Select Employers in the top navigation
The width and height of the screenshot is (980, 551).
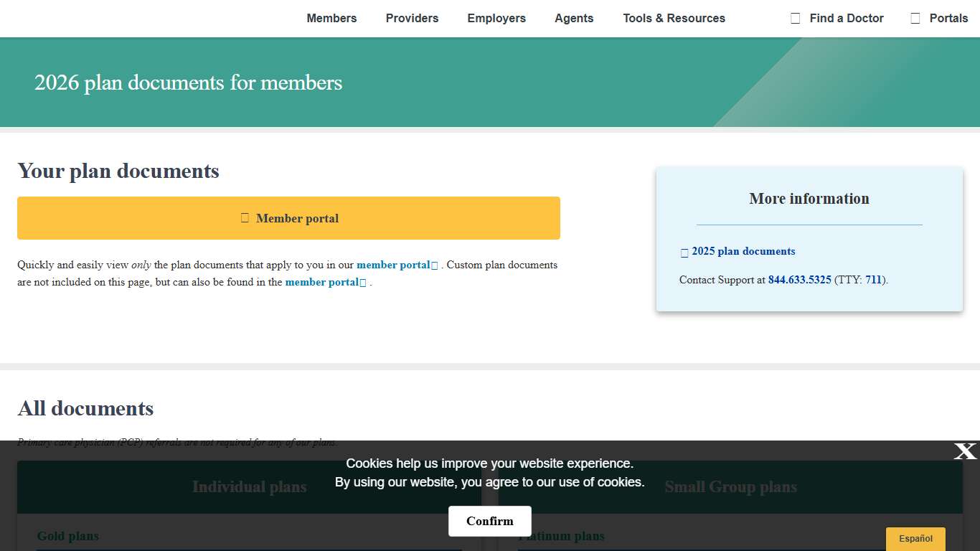click(496, 19)
